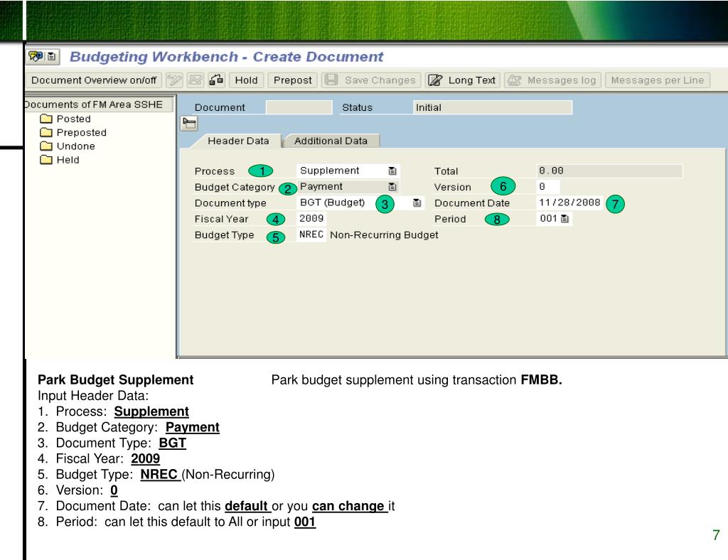Click the Total field label

coord(446,171)
